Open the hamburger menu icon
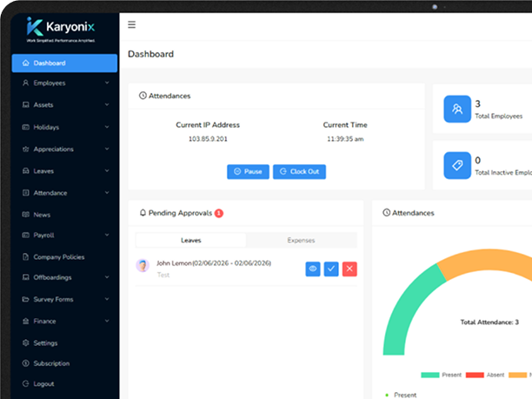Viewport: 532px width, 399px height. pos(131,24)
